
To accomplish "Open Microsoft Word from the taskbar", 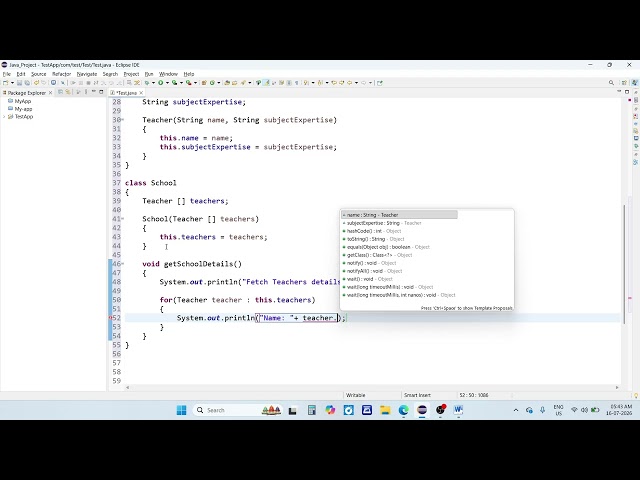I will (x=458, y=410).
